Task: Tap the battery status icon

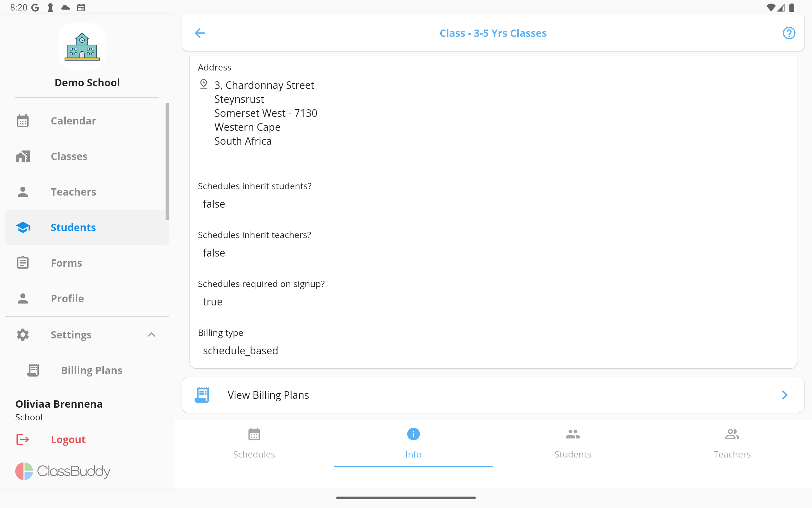Action: (792, 7)
